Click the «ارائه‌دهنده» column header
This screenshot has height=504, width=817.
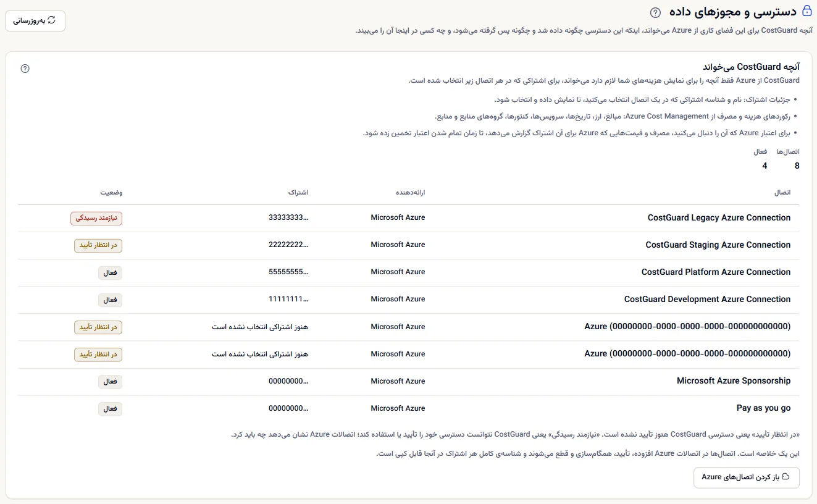[x=411, y=193]
